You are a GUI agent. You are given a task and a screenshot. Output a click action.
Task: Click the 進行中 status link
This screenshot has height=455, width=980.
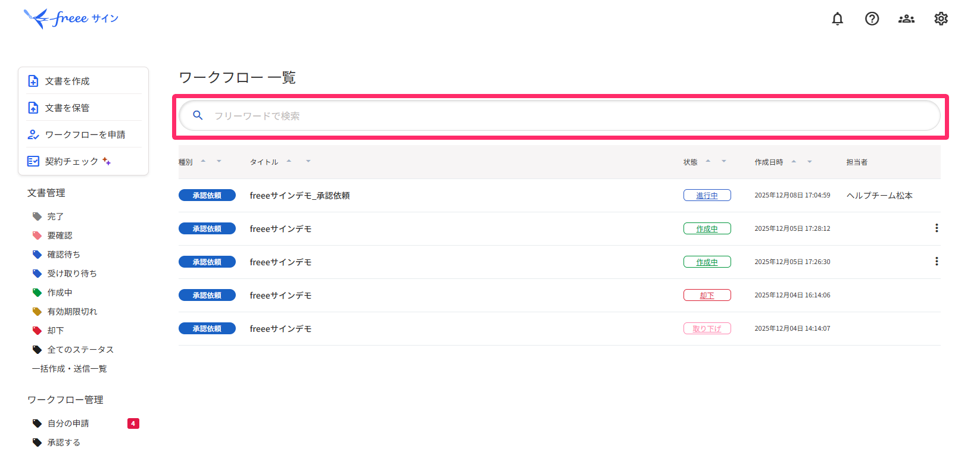pos(707,196)
